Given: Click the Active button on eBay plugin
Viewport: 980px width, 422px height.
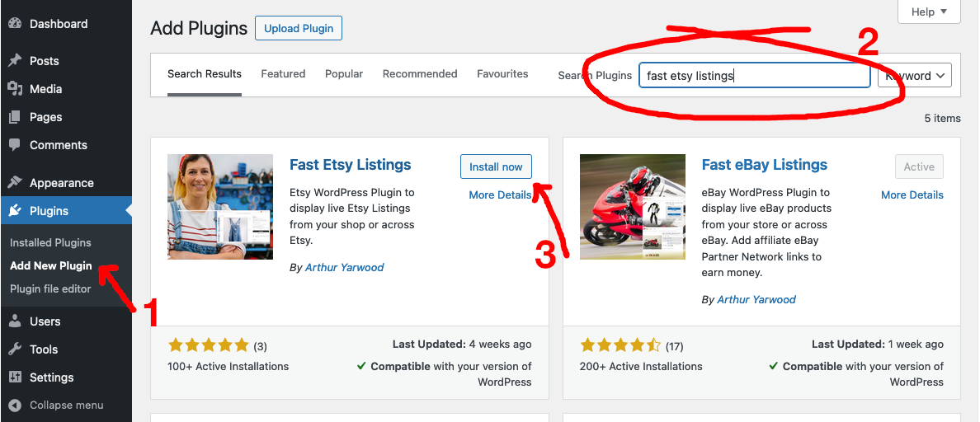Looking at the screenshot, I should (x=920, y=166).
